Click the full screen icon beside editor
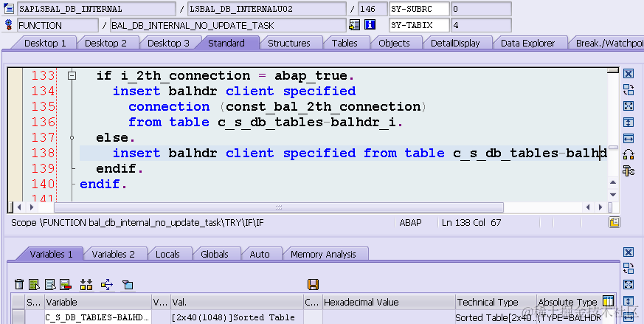The image size is (644, 324). (629, 106)
